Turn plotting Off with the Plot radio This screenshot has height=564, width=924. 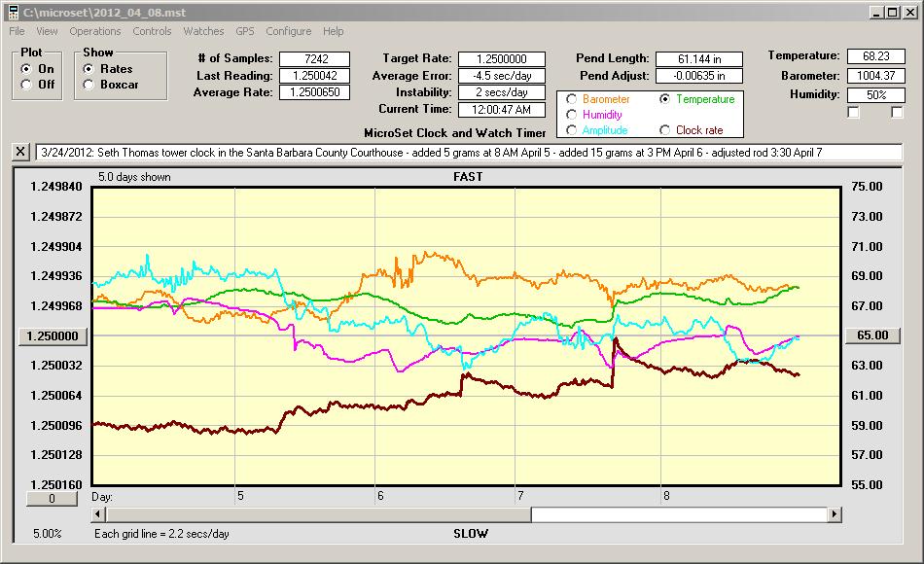coord(26,85)
